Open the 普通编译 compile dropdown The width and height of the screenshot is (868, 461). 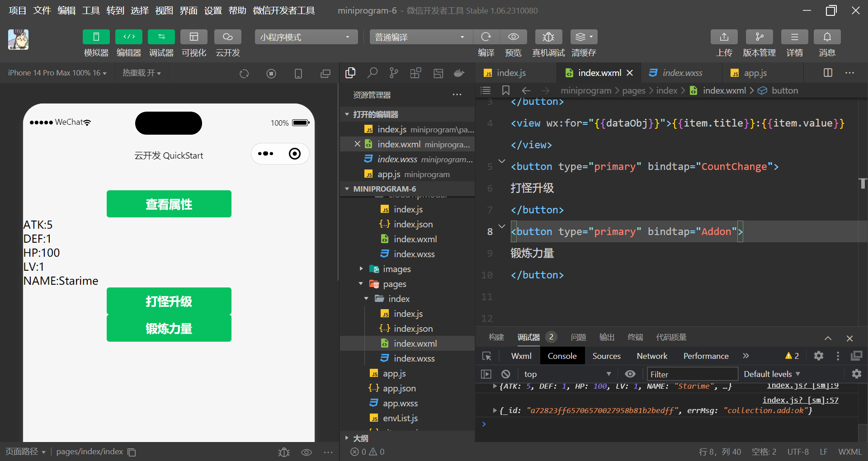point(420,37)
